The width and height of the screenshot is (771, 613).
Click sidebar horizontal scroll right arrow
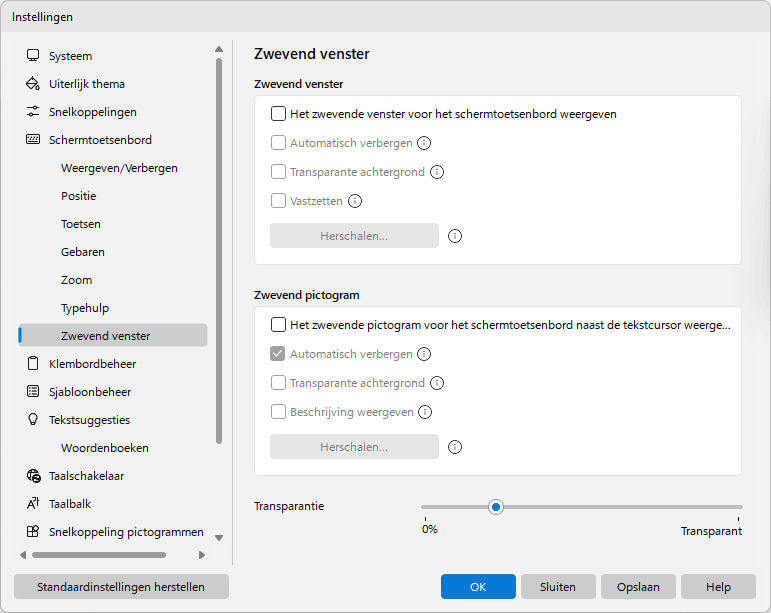pyautogui.click(x=202, y=555)
